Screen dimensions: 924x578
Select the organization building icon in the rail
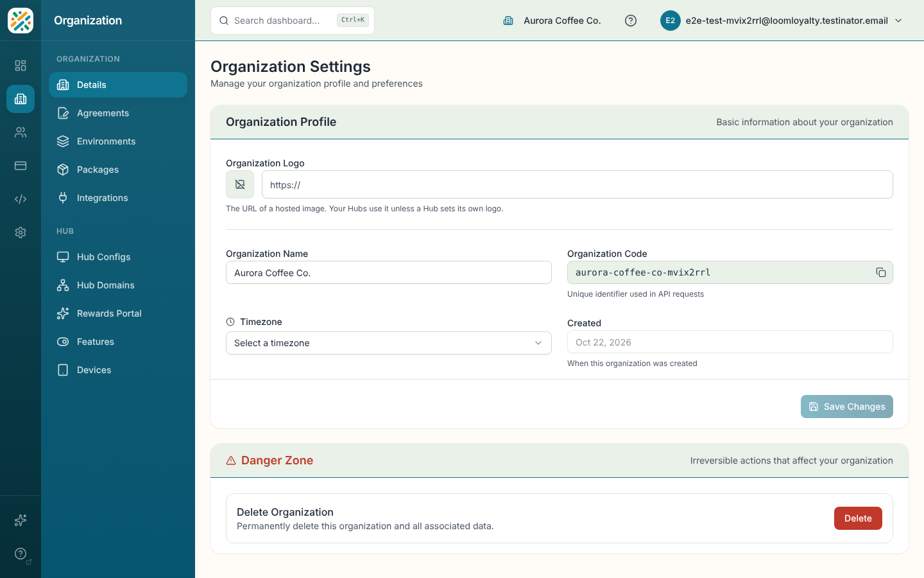click(x=21, y=99)
